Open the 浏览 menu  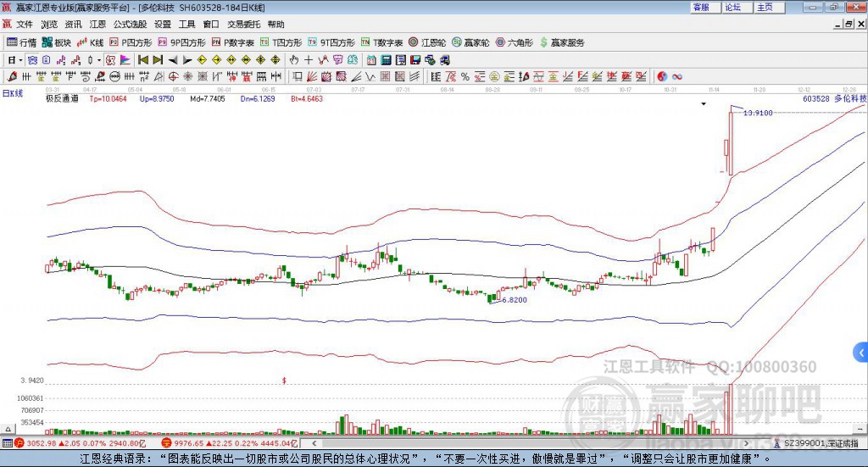[x=49, y=25]
